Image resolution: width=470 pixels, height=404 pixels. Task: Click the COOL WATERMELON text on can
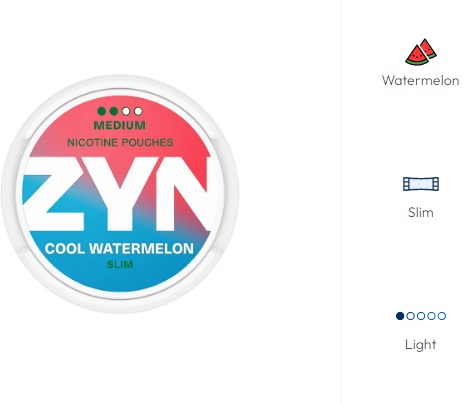click(119, 249)
